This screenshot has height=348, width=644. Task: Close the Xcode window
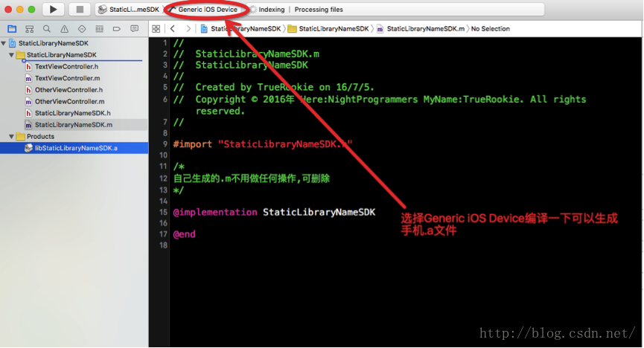click(x=7, y=9)
